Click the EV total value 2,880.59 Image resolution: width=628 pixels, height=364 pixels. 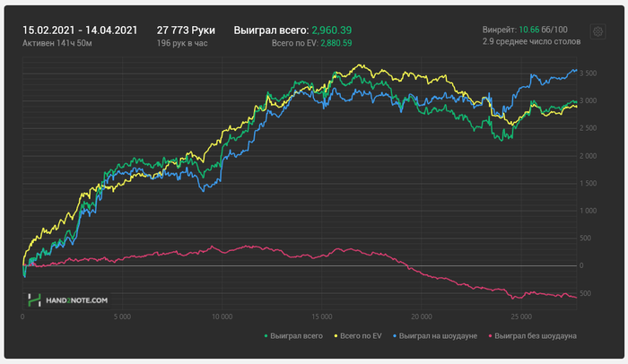pos(336,43)
